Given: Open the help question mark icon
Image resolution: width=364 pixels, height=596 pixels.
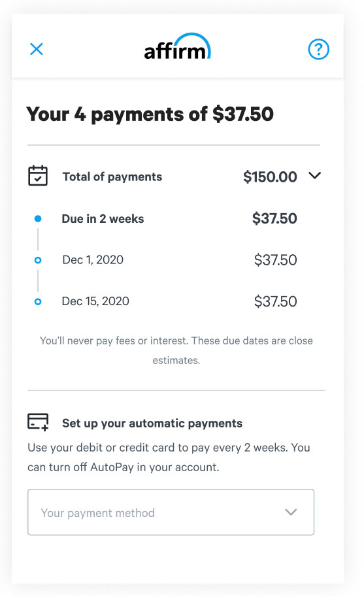Looking at the screenshot, I should click(318, 50).
